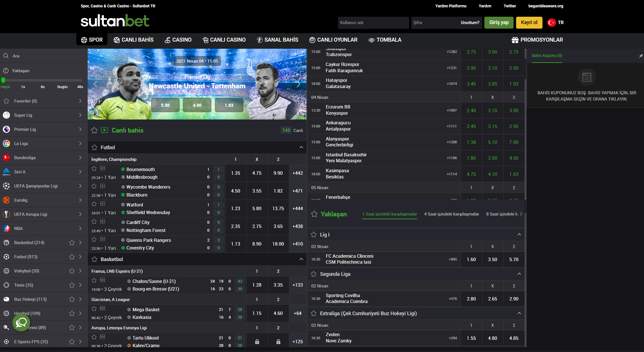Toggle favorite star for Chalon/Saone match
Image resolution: width=644 pixels, height=352 pixels.
(94, 280)
